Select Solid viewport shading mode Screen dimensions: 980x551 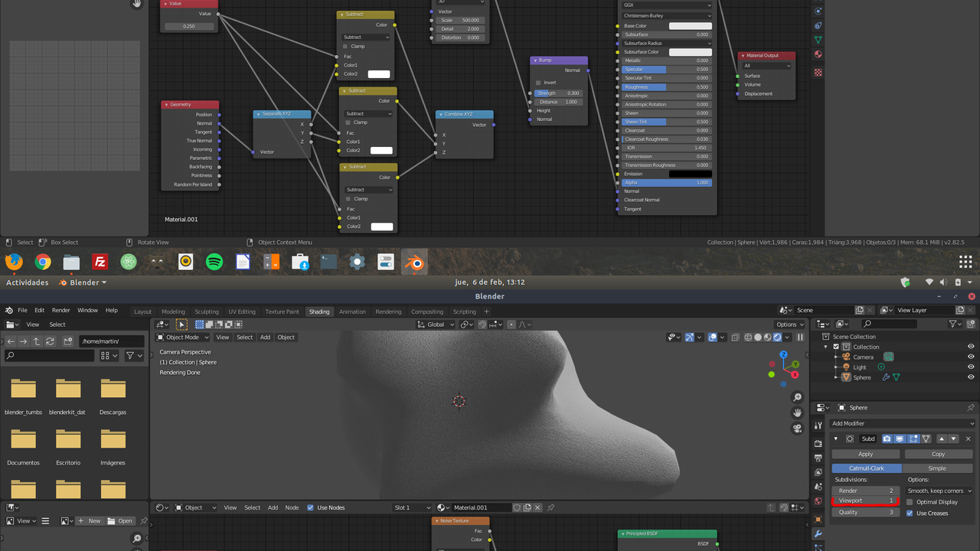(x=757, y=337)
